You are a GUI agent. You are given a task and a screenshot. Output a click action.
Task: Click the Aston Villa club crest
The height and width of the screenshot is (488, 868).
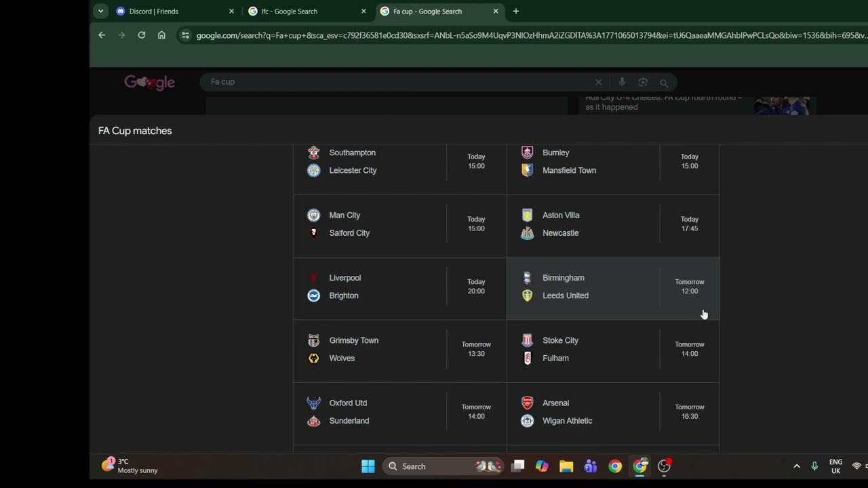[x=527, y=215]
